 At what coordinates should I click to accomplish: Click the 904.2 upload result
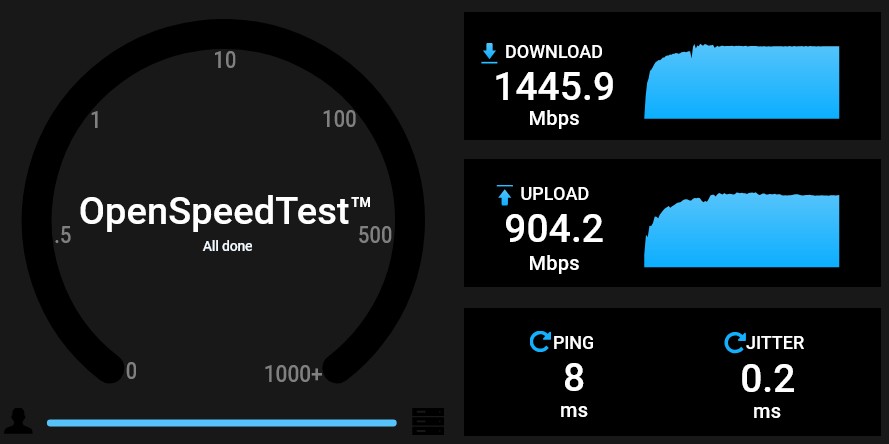(x=554, y=229)
